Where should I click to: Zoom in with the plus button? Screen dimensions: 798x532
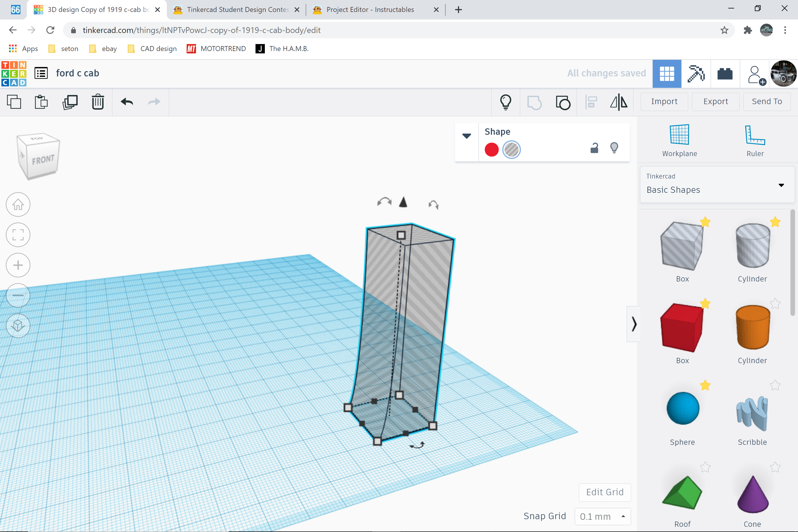tap(18, 265)
